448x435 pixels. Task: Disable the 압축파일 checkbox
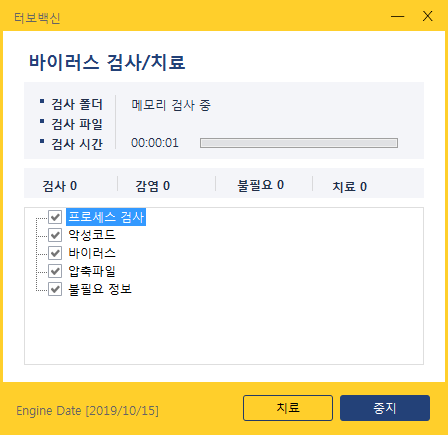click(55, 271)
